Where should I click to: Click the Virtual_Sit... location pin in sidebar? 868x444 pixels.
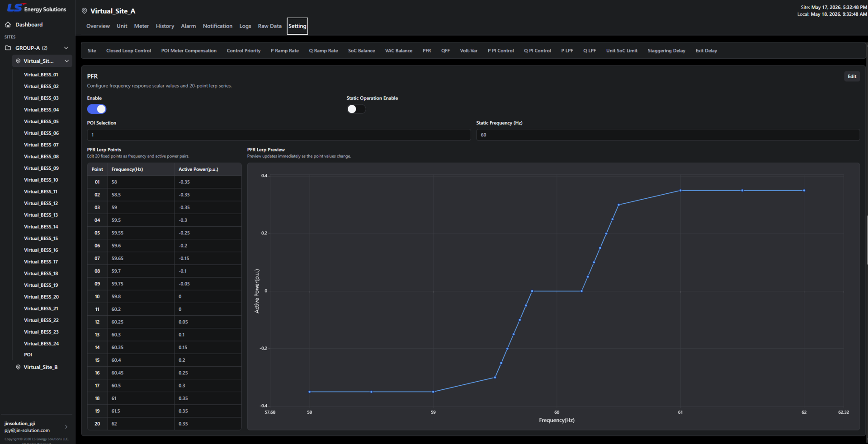click(x=18, y=61)
